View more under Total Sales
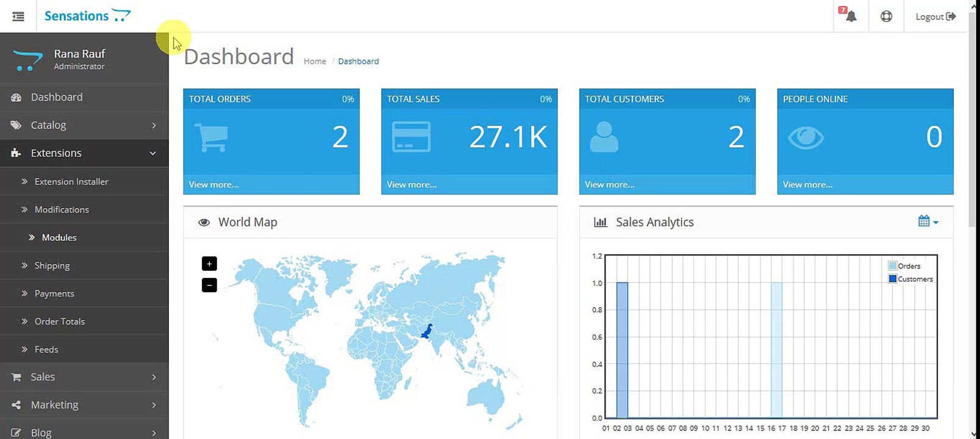Viewport: 980px width, 439px height. click(x=412, y=185)
